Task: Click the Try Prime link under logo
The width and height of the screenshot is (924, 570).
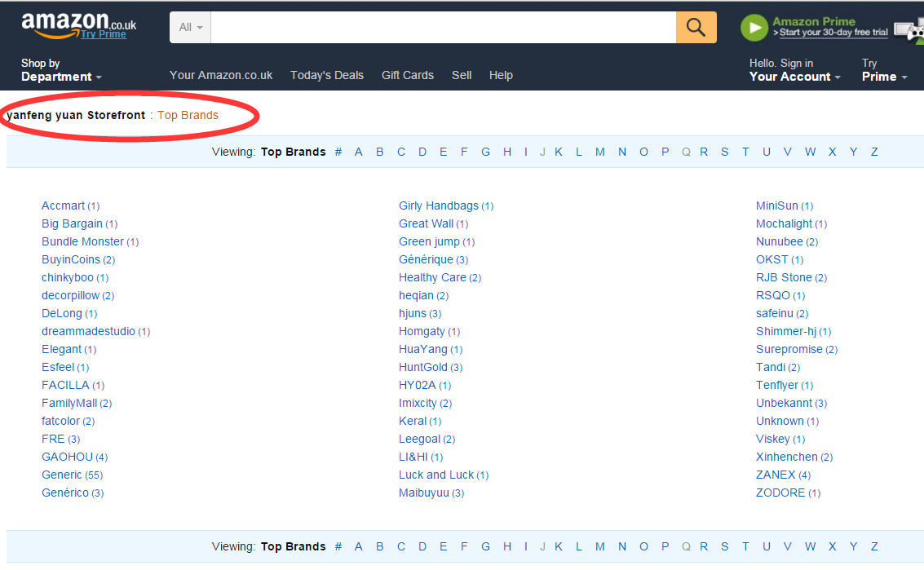Action: tap(103, 34)
